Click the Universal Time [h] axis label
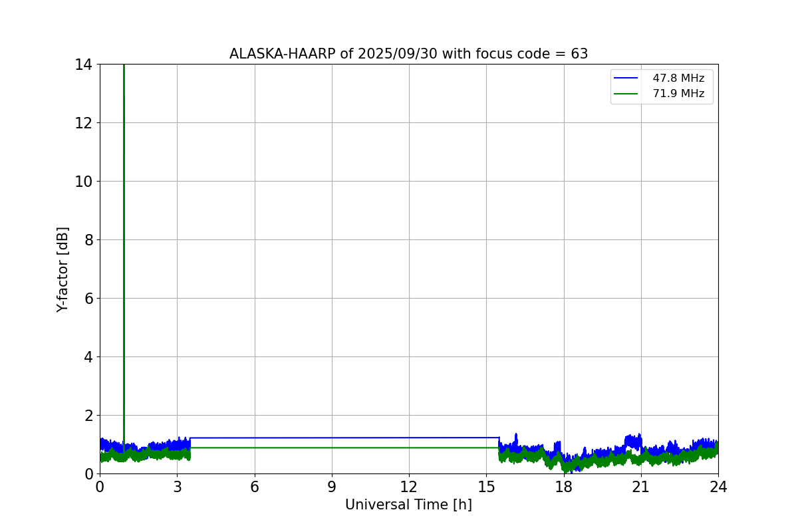 [408, 505]
